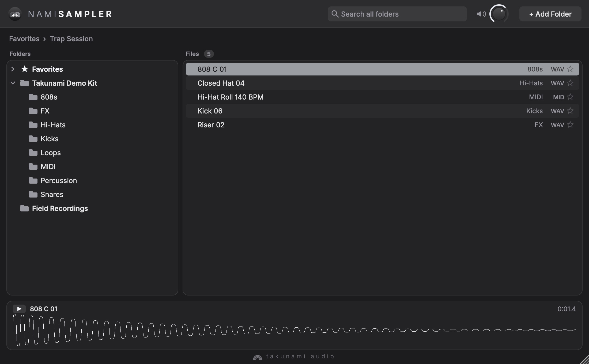Mute audio with the speaker icon

pos(481,14)
